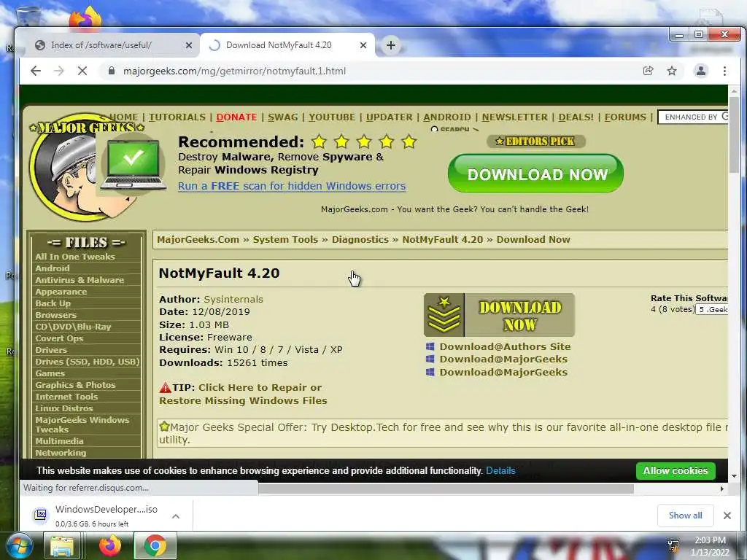Open System Tools breadcrumb link
This screenshot has width=747, height=560.
click(x=285, y=239)
